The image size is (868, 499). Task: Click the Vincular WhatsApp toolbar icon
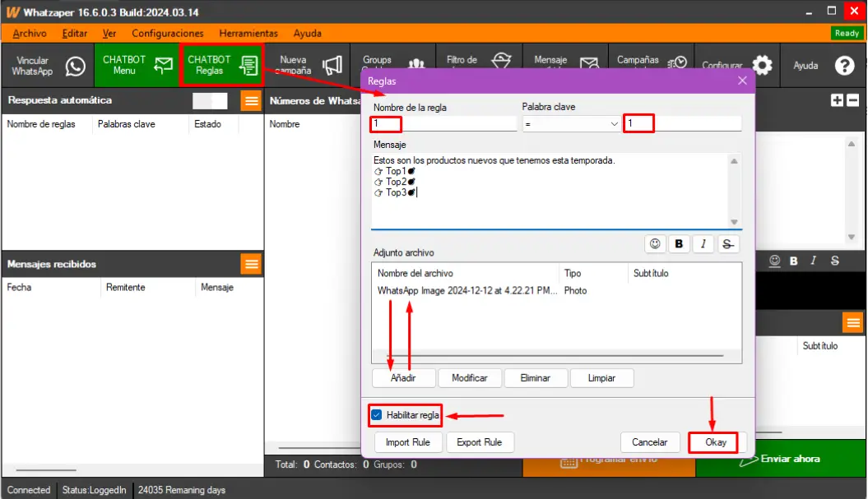pos(76,66)
